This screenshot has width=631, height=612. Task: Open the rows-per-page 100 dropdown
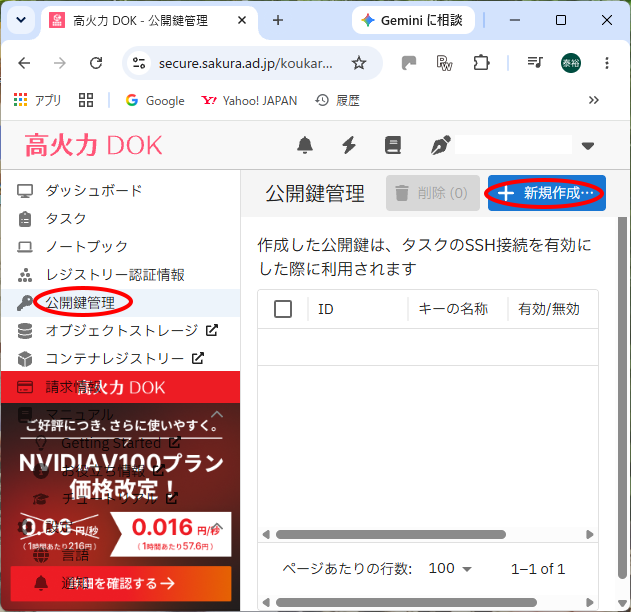tap(450, 569)
